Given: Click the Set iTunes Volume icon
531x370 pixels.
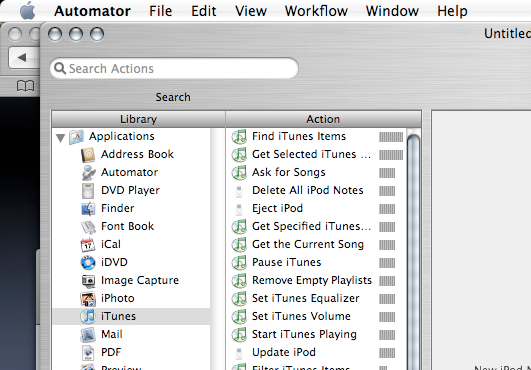Looking at the screenshot, I should click(x=239, y=317).
